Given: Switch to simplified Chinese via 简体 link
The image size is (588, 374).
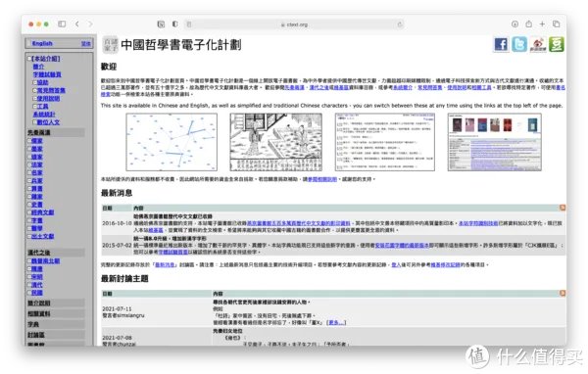Looking at the screenshot, I should click(x=86, y=43).
